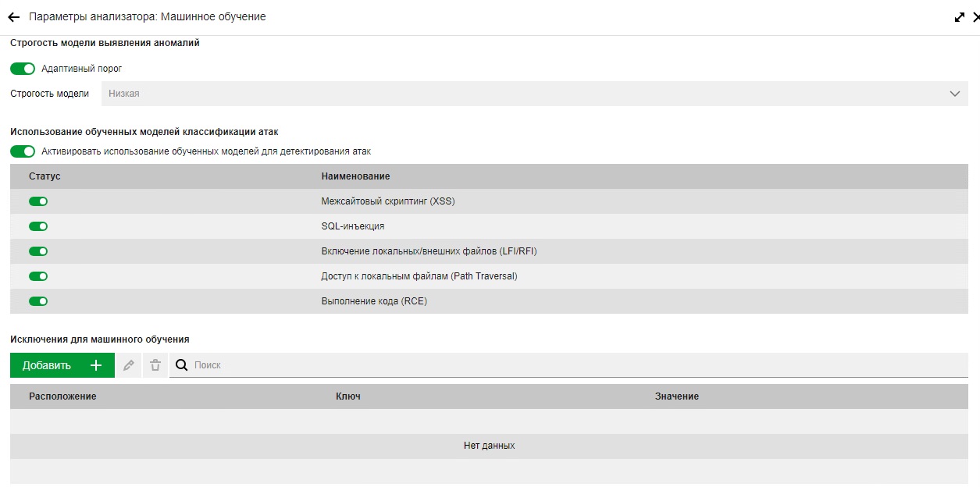Image resolution: width=980 pixels, height=487 pixels.
Task: Click the magnifier search icon
Action: [x=181, y=365]
